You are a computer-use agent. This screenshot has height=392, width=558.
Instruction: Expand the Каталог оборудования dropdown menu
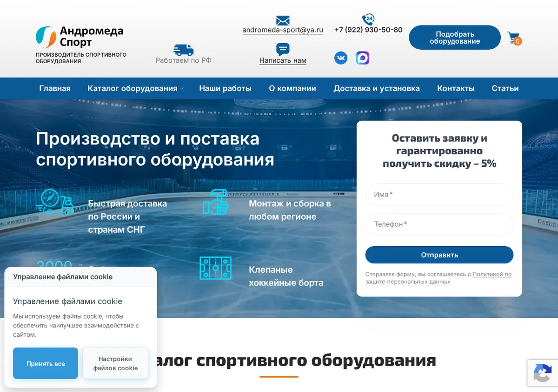tap(135, 88)
